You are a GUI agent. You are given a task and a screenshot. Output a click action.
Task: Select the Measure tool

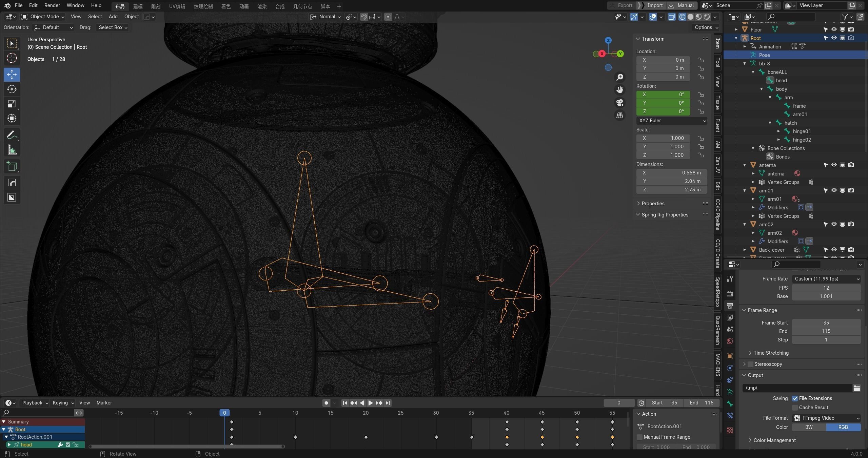coord(12,150)
